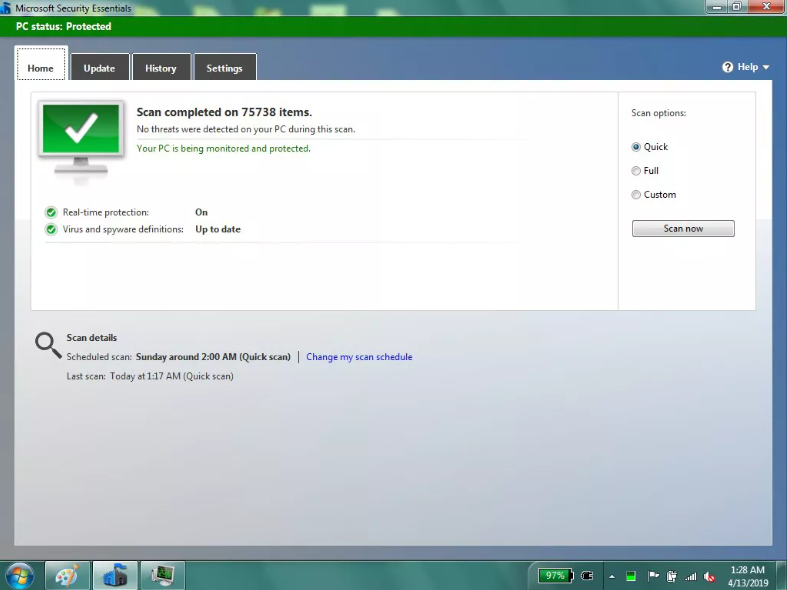Click the Security Essentials taskbar icon
The image size is (787, 590).
(115, 575)
